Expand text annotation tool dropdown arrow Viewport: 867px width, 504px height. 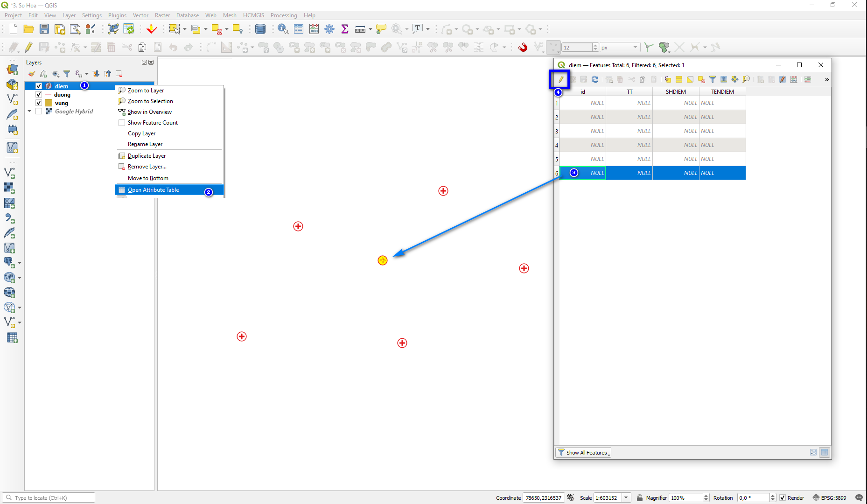click(428, 29)
